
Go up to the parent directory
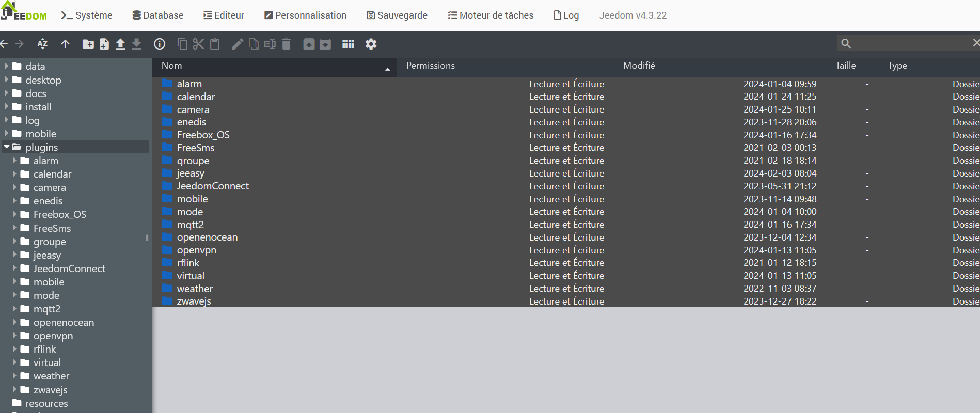(65, 44)
